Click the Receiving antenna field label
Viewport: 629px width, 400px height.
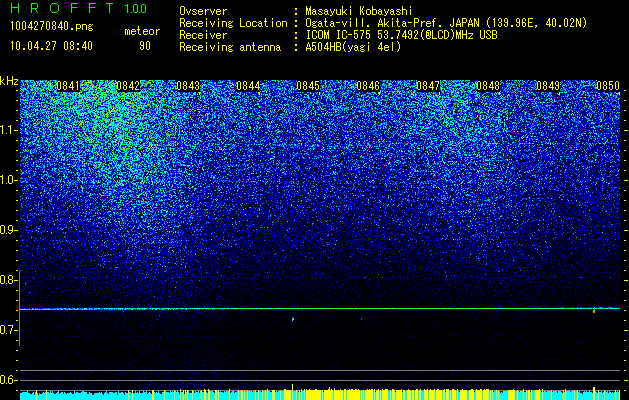[230, 47]
